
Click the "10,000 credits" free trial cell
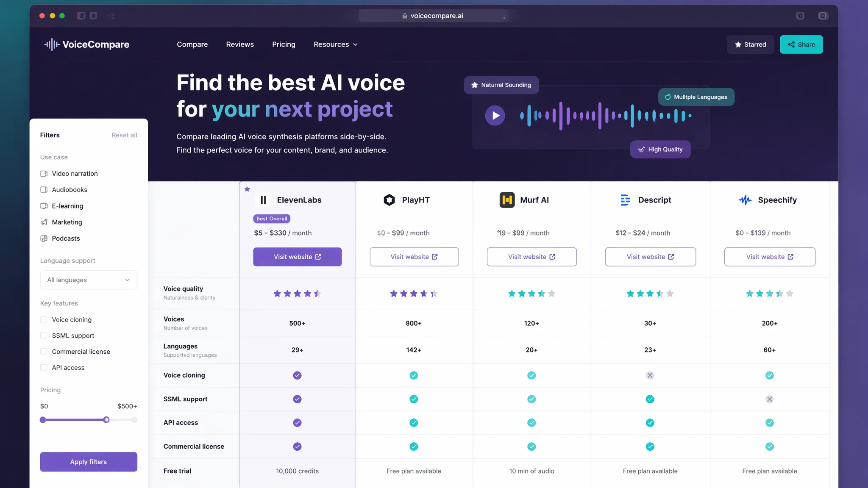(298, 471)
